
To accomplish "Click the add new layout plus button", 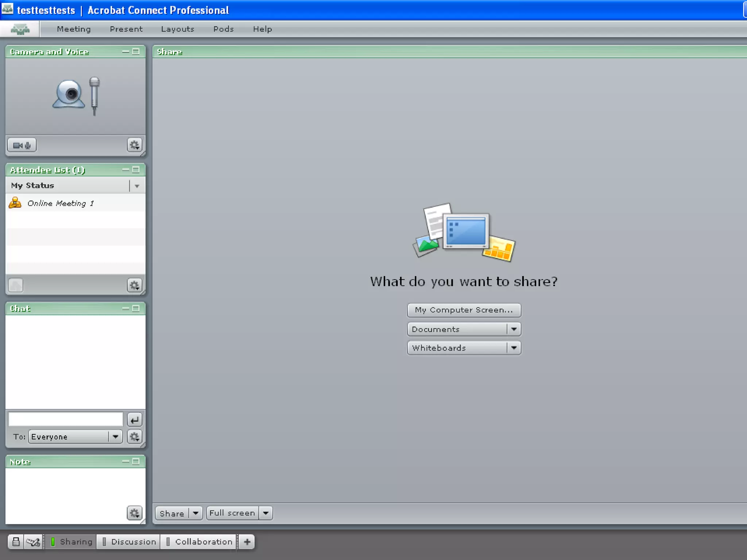I will pyautogui.click(x=247, y=542).
